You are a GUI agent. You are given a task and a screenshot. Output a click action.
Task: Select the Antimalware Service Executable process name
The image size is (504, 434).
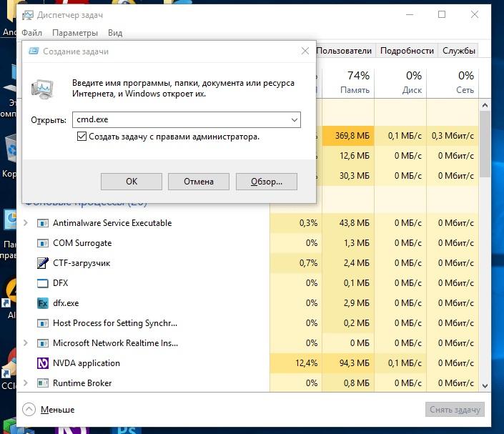click(112, 223)
